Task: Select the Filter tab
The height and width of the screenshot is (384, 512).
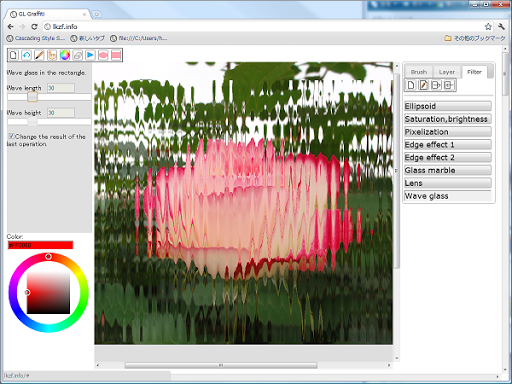Action: 474,72
